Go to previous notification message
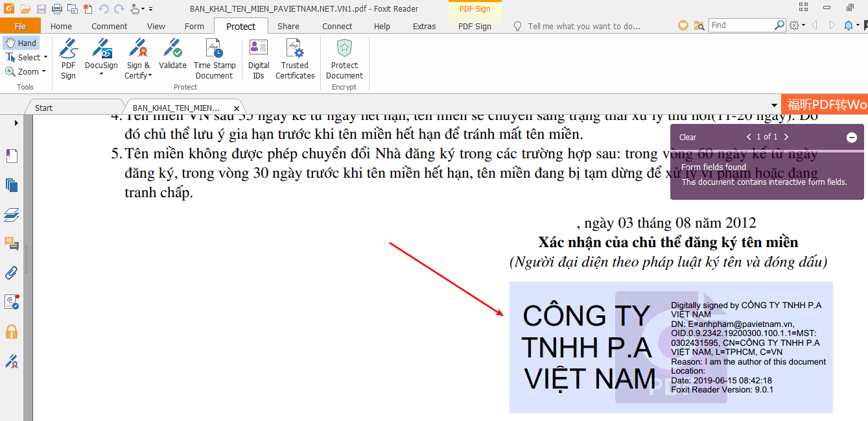Viewport: 868px width, 421px height. [749, 137]
